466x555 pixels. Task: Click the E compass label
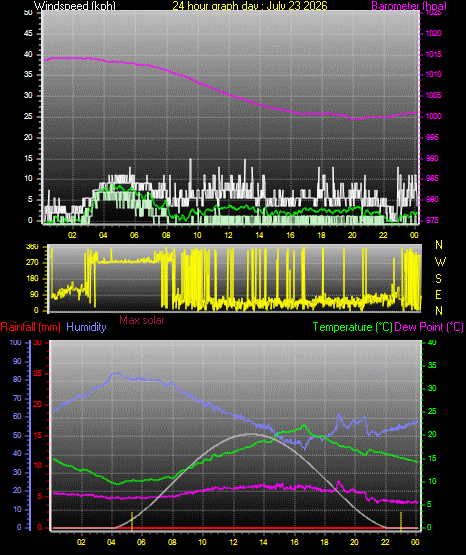click(x=438, y=294)
